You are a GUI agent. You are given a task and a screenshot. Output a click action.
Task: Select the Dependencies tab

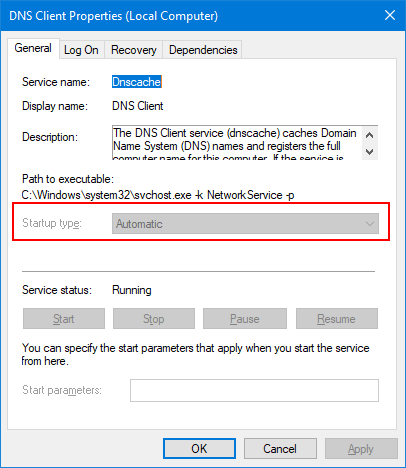[203, 50]
